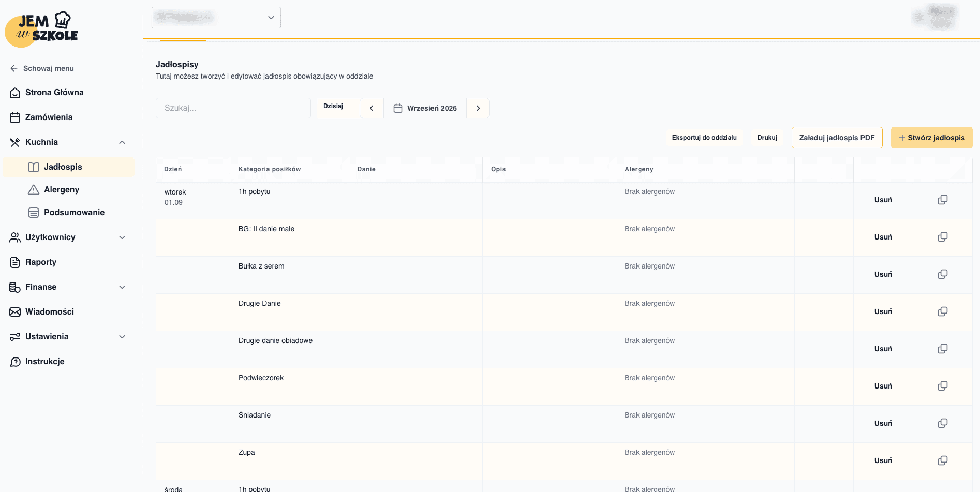The height and width of the screenshot is (492, 980).
Task: Select the Jadłospis submenu item
Action: (x=68, y=167)
